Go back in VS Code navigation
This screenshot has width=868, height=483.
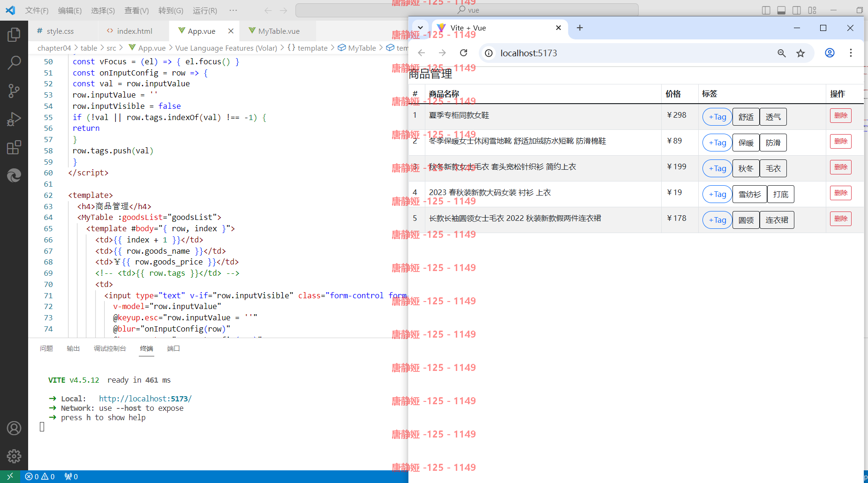[268, 10]
